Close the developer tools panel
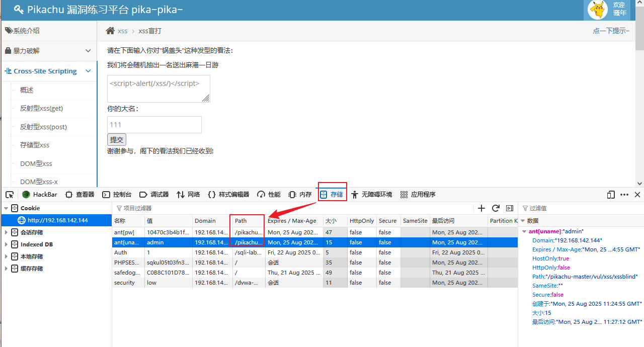 (637, 195)
